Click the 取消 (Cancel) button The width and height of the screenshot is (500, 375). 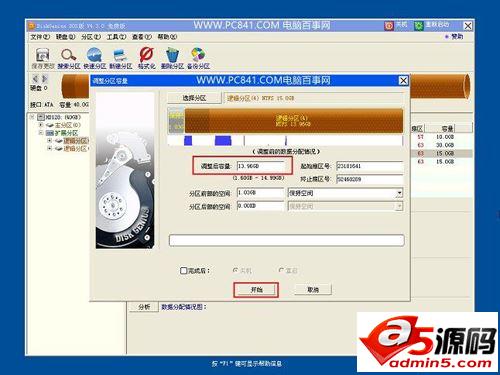[x=313, y=290]
